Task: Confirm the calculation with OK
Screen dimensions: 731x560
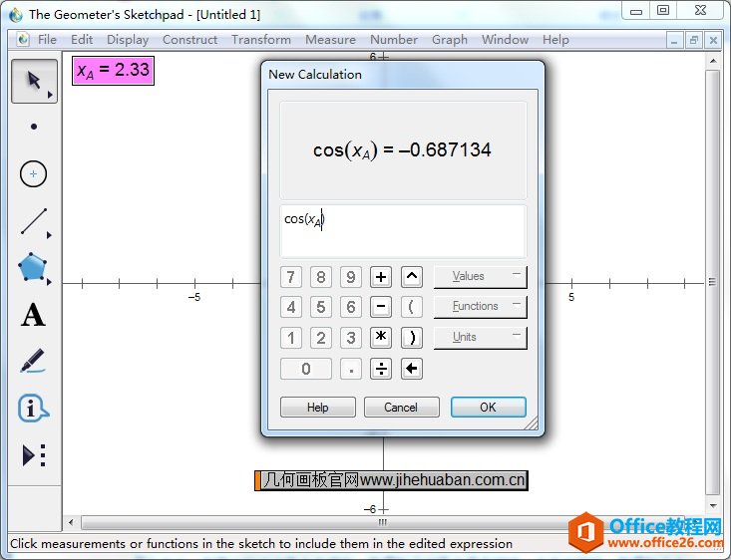Action: click(488, 408)
